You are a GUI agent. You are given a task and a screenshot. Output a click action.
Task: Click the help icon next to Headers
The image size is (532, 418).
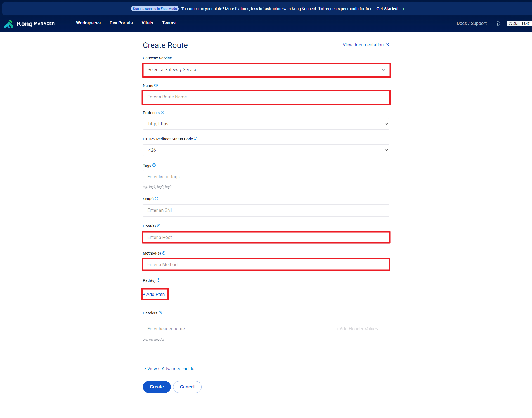[160, 313]
